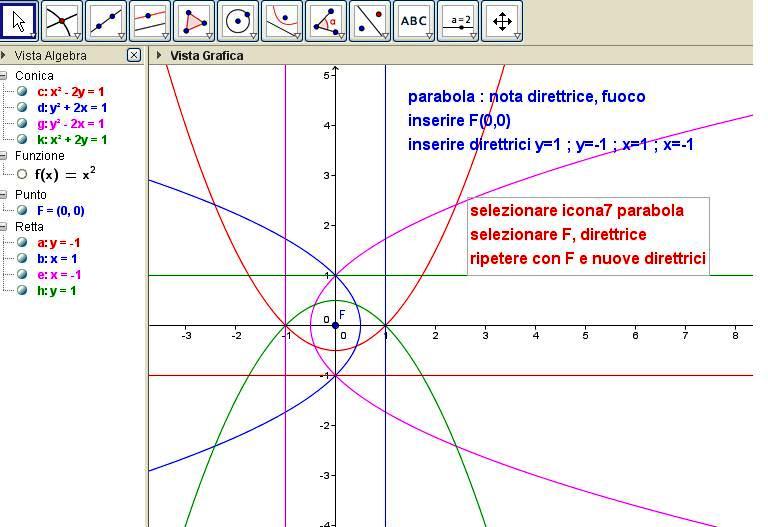Select the Reflect about line tool
Image resolution: width=768 pixels, height=527 pixels.
pyautogui.click(x=370, y=21)
